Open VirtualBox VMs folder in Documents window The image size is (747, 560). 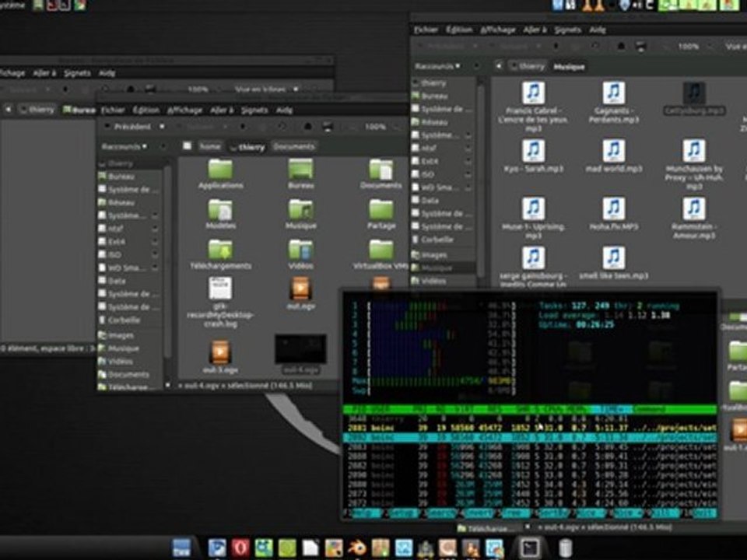[x=381, y=255]
